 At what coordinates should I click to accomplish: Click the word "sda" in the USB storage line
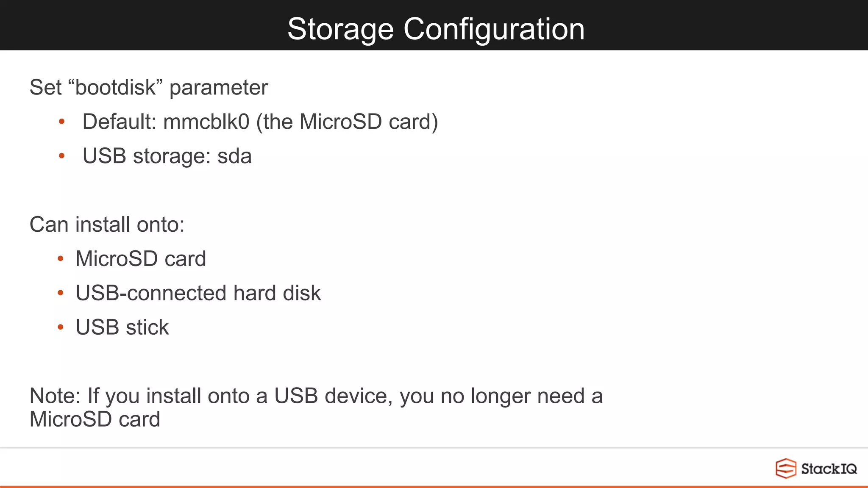click(x=235, y=156)
